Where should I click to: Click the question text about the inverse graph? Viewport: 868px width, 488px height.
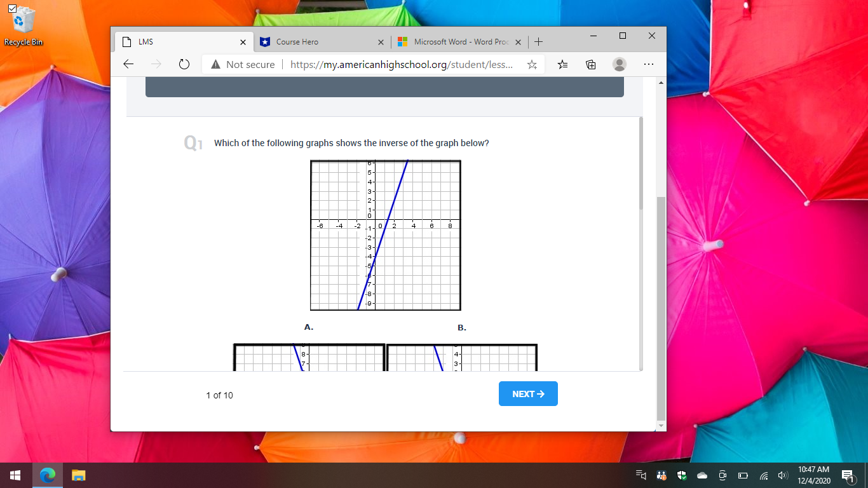point(351,143)
